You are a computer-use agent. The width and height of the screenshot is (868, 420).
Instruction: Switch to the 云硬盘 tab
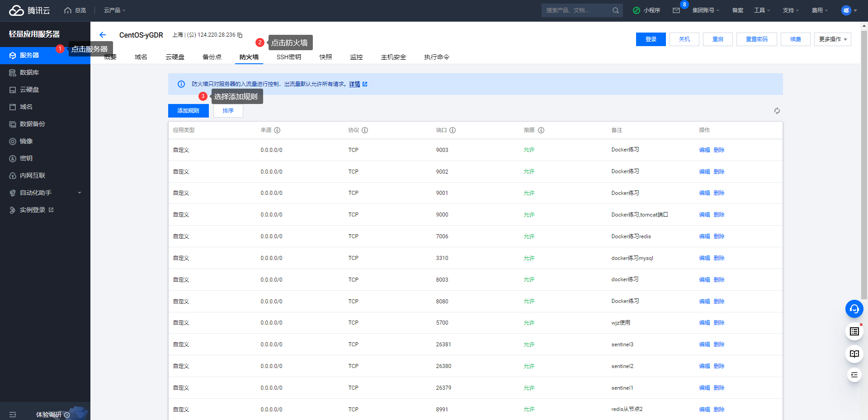click(x=175, y=57)
